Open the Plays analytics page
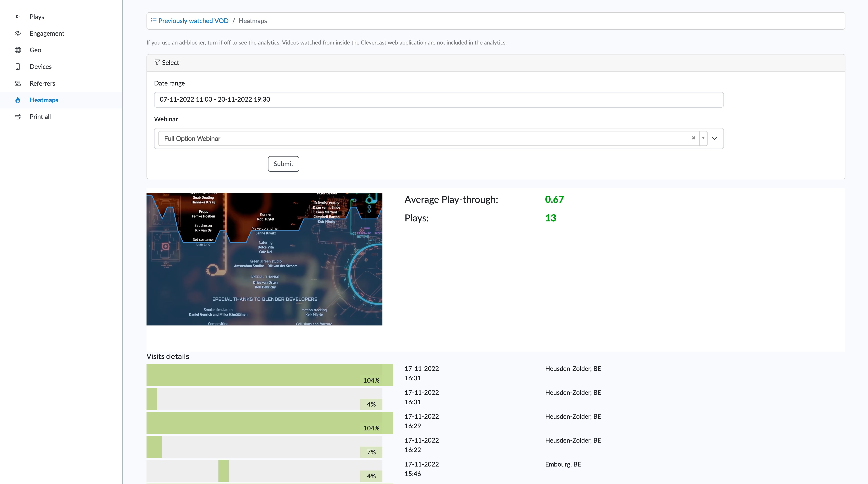Image resolution: width=868 pixels, height=484 pixels. coord(37,17)
